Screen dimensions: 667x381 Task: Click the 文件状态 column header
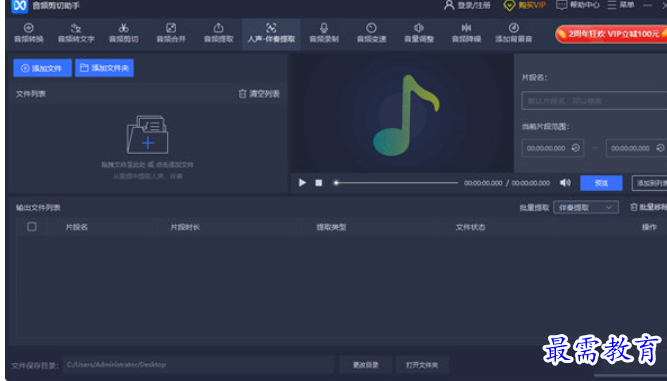(x=470, y=227)
